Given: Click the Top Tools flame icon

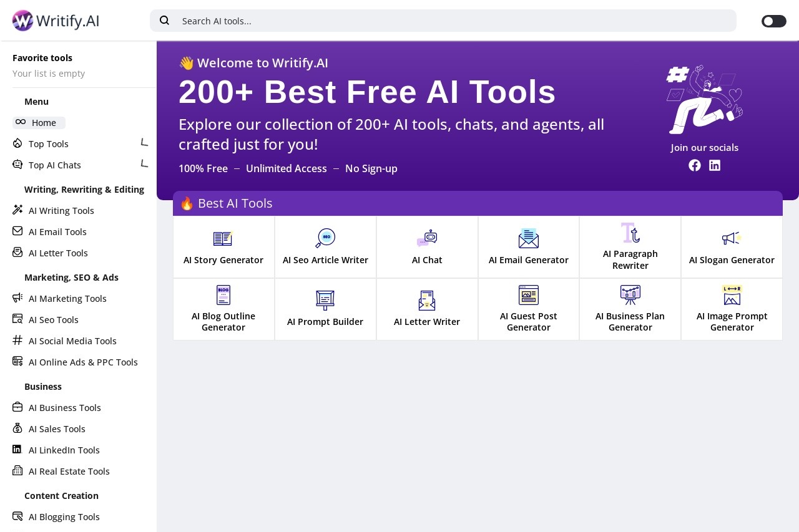Looking at the screenshot, I should (x=17, y=143).
